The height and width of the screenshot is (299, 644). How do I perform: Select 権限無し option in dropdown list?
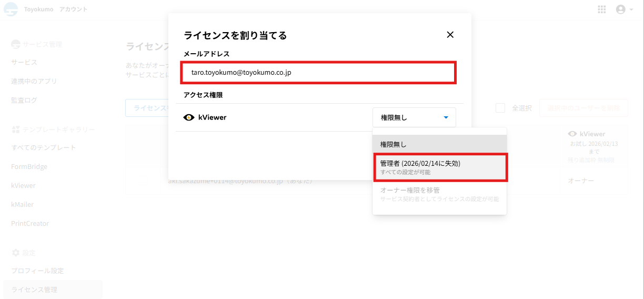[439, 144]
